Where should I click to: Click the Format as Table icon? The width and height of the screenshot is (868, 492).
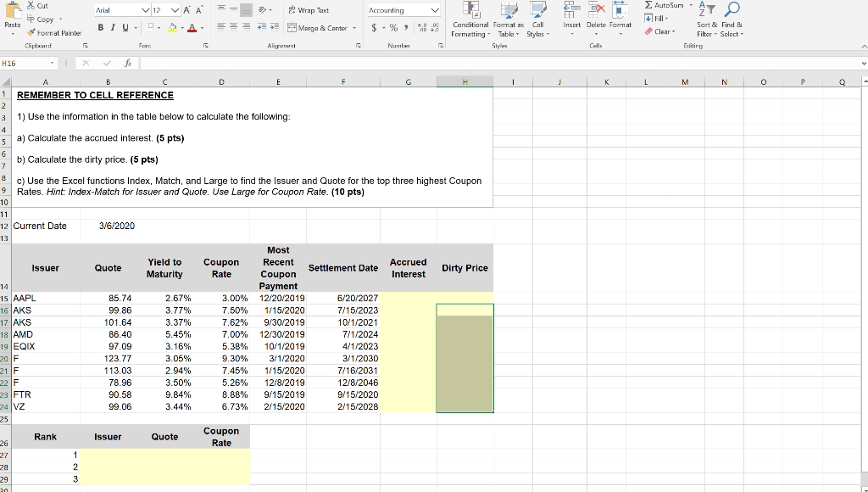click(509, 10)
